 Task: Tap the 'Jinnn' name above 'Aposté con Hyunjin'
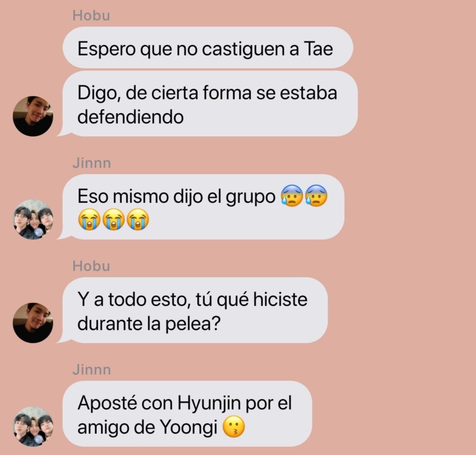(92, 370)
